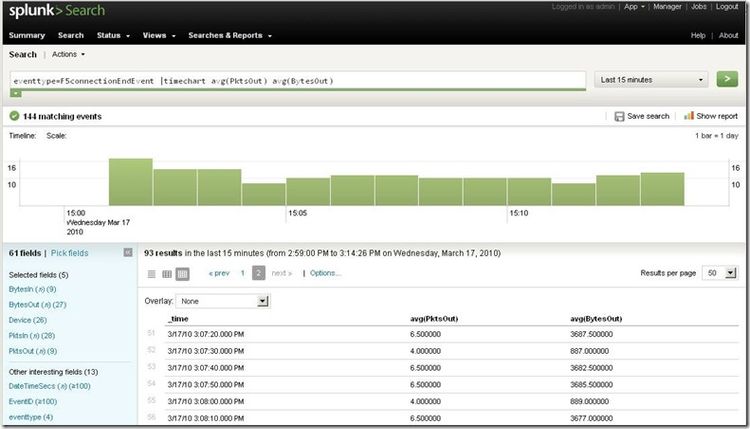Expand the Actions menu

pyautogui.click(x=69, y=54)
